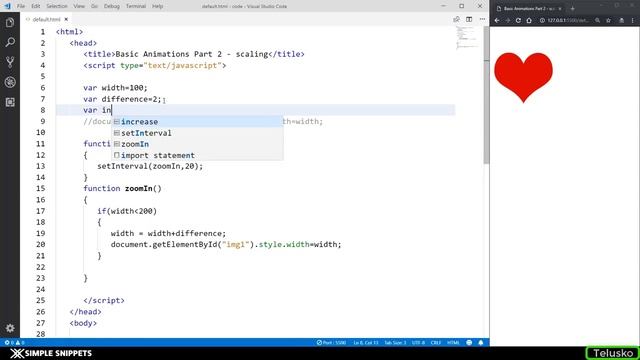Screen dimensions: 640x360
Task: Click the 'var difference=2;' code line
Action: 122,99
